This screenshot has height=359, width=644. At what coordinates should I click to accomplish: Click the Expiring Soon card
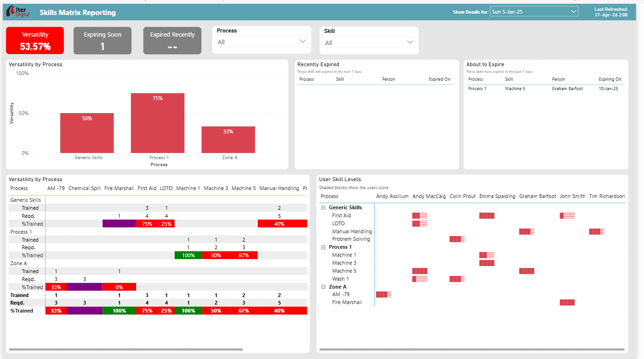point(102,41)
